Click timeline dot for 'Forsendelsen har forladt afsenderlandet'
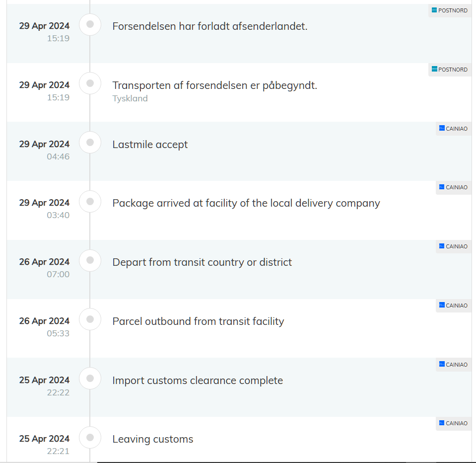The image size is (476, 463). [x=90, y=24]
